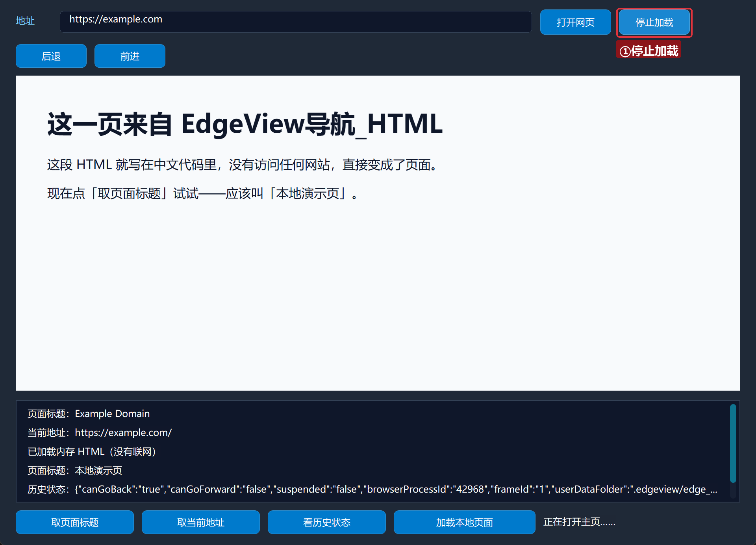The width and height of the screenshot is (756, 545).
Task: Click status text 正在打开主页……
Action: click(579, 522)
